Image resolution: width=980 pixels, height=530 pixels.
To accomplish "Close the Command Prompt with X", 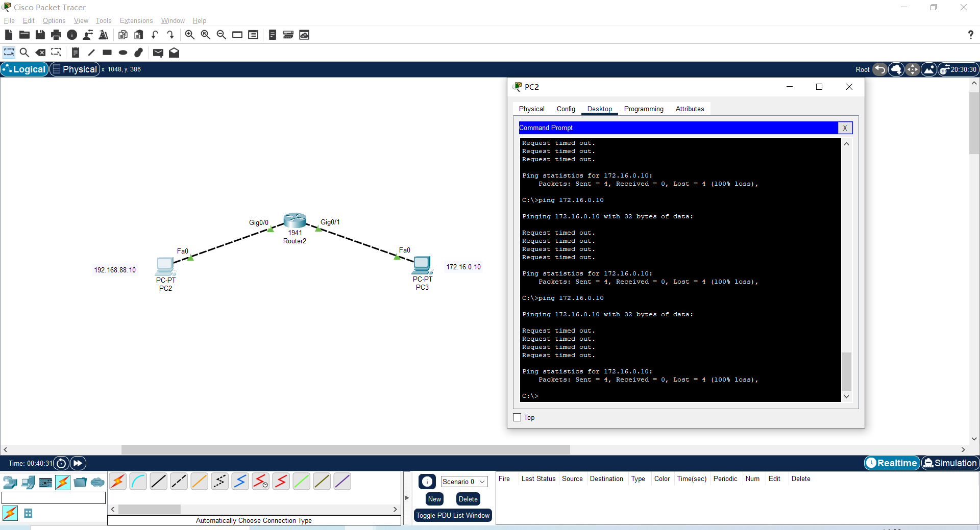I will pyautogui.click(x=845, y=128).
